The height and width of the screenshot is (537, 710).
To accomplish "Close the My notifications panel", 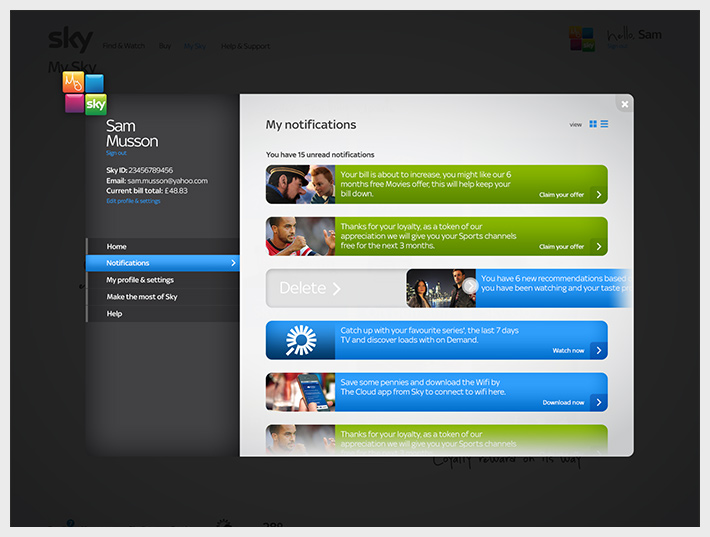I will 625,104.
